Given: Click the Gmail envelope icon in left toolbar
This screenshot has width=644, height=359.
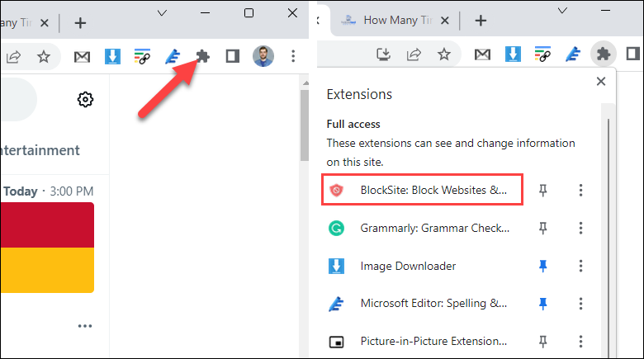Looking at the screenshot, I should point(82,57).
